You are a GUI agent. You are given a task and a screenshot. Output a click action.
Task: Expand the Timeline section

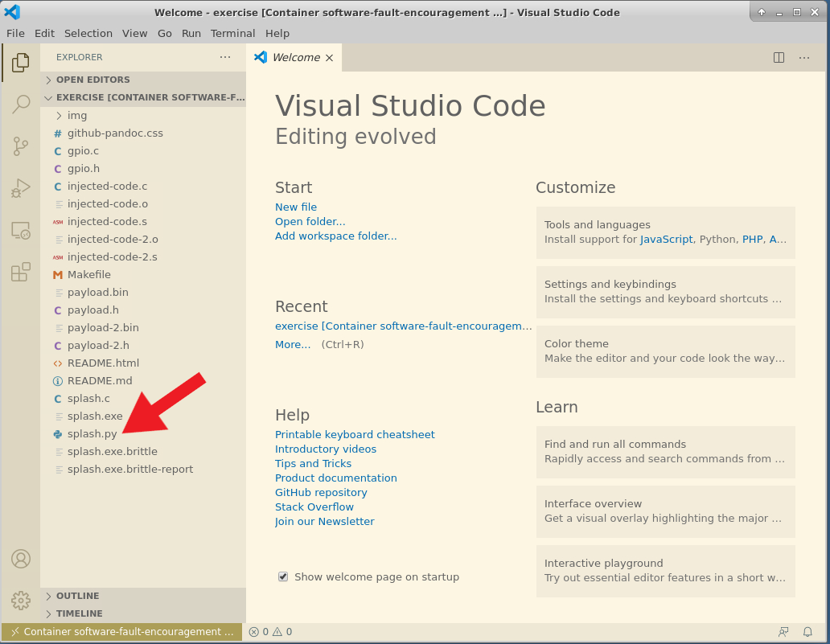(143, 613)
